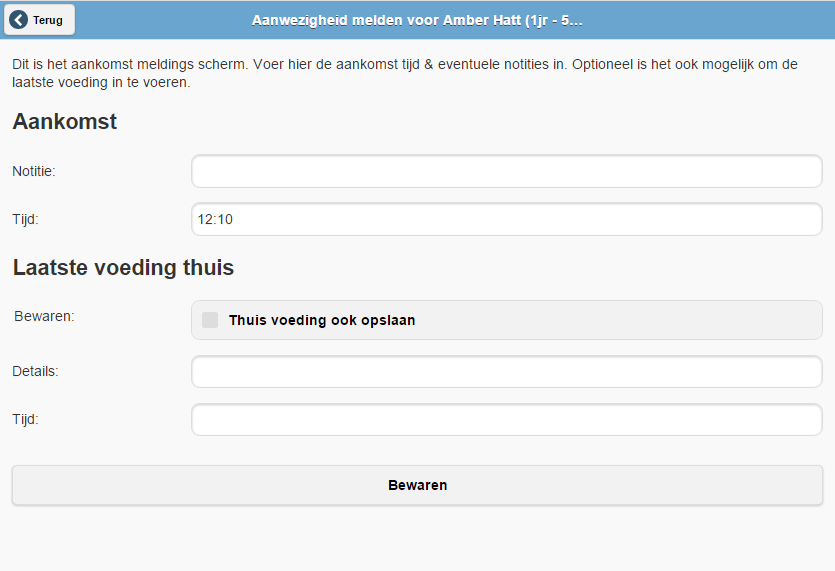The width and height of the screenshot is (835, 571).
Task: Click the 'Aanwezigheid melden voor Amber Hatt' title
Action: [x=417, y=20]
